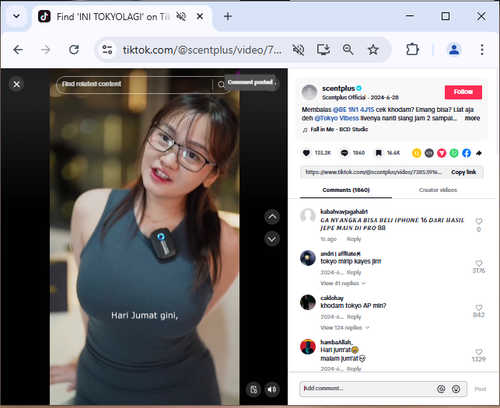The height and width of the screenshot is (408, 500).
Task: Open Chrome extensions puzzle icon
Action: [412, 50]
